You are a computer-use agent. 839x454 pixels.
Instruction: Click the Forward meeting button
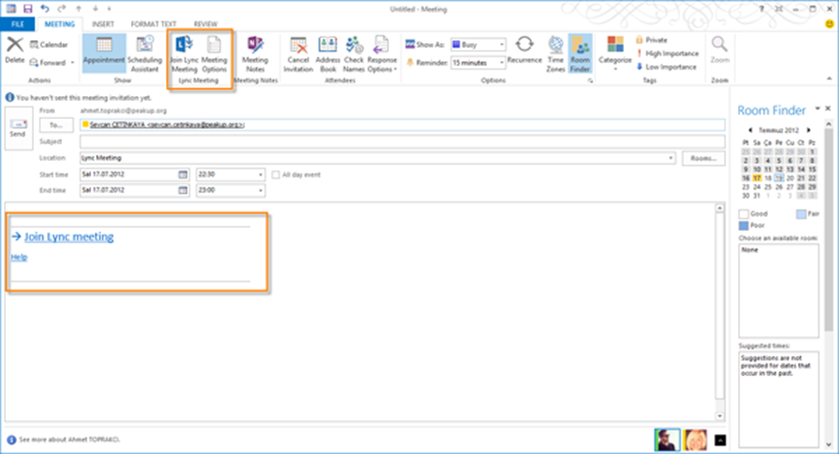click(51, 63)
